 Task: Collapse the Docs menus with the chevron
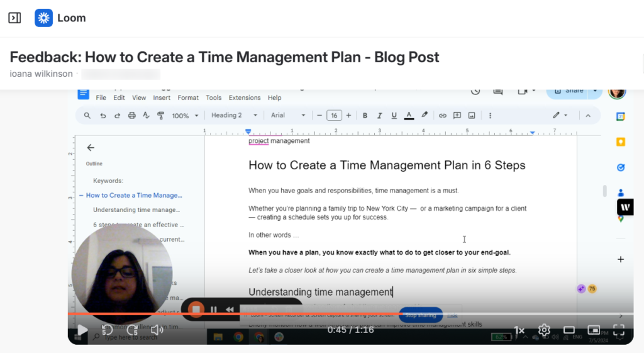click(x=588, y=116)
